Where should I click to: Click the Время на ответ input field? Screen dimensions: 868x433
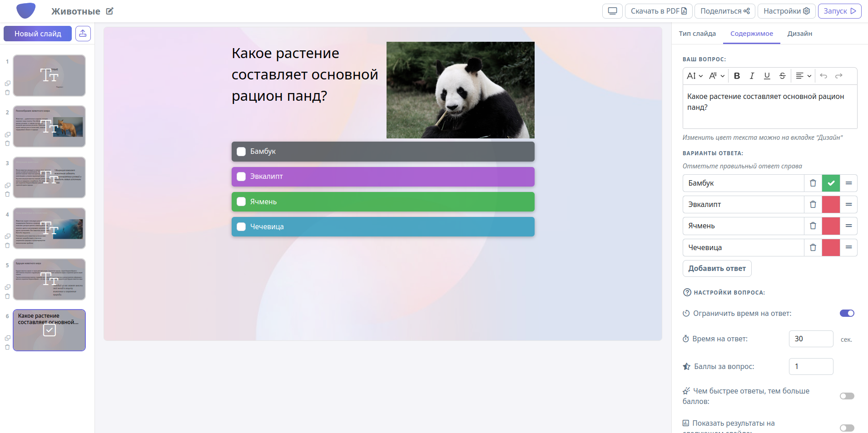tap(811, 339)
